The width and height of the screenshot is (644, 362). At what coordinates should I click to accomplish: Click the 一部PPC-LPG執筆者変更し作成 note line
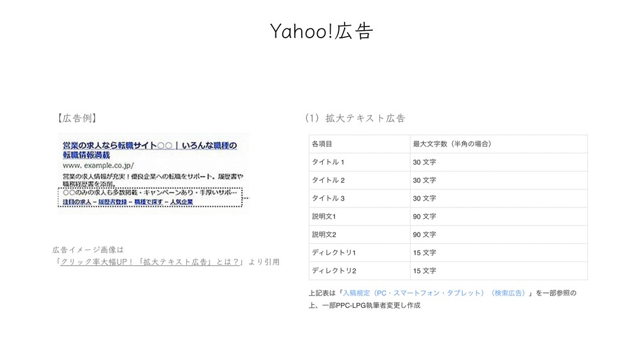point(371,305)
